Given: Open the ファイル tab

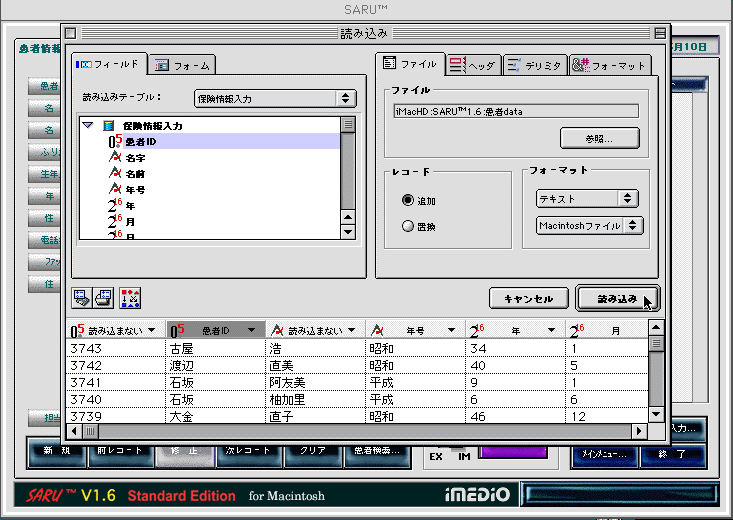Looking at the screenshot, I should (410, 64).
